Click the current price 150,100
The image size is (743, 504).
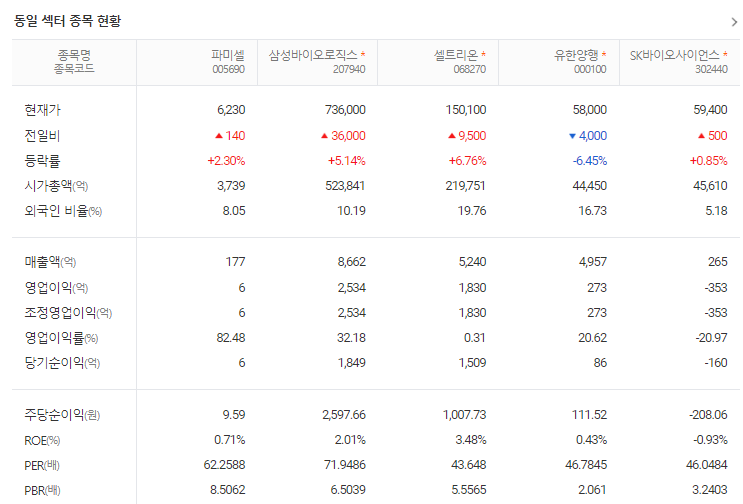(x=466, y=110)
